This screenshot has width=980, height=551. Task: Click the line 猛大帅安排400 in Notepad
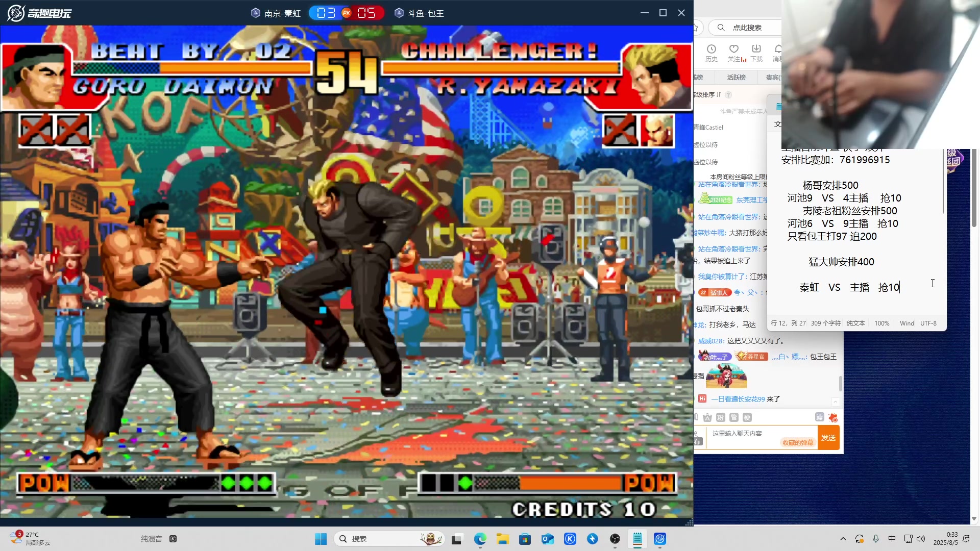(841, 262)
